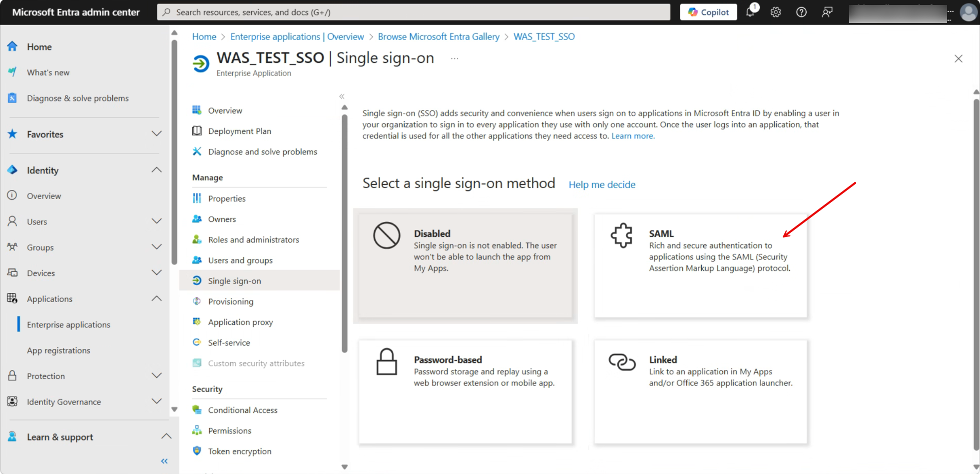Open the feedback person icon
Screen dimensions: 980x474
pyautogui.click(x=827, y=12)
